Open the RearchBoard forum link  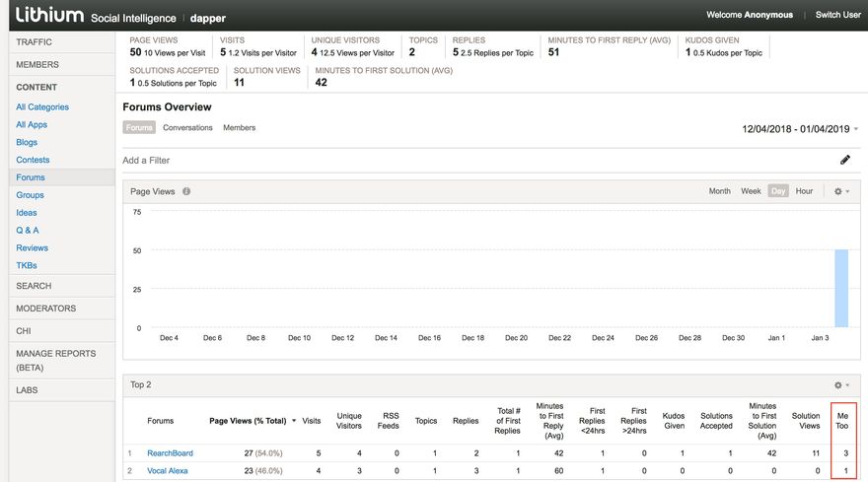tap(170, 453)
